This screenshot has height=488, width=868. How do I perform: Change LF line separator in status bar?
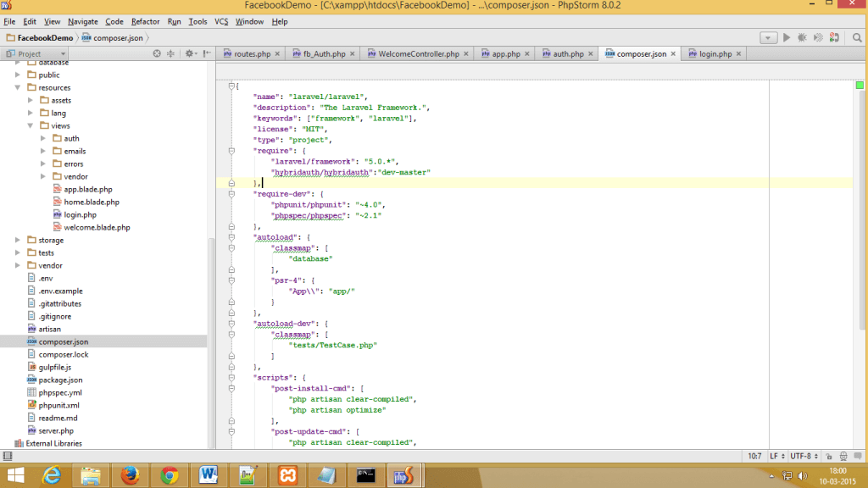point(777,457)
